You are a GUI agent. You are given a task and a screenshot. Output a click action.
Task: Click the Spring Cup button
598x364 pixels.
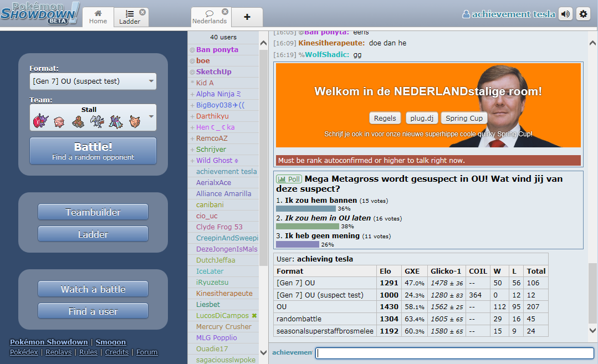pyautogui.click(x=464, y=118)
